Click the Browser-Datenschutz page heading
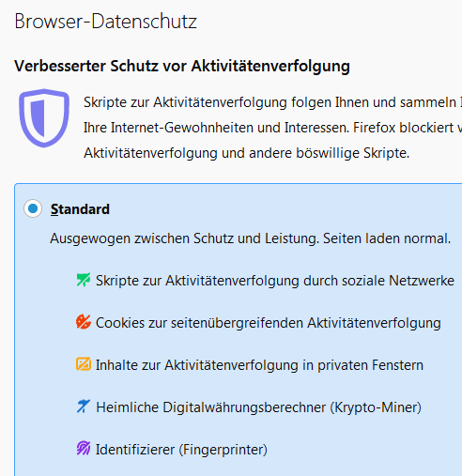This screenshot has width=462, height=476. (106, 22)
